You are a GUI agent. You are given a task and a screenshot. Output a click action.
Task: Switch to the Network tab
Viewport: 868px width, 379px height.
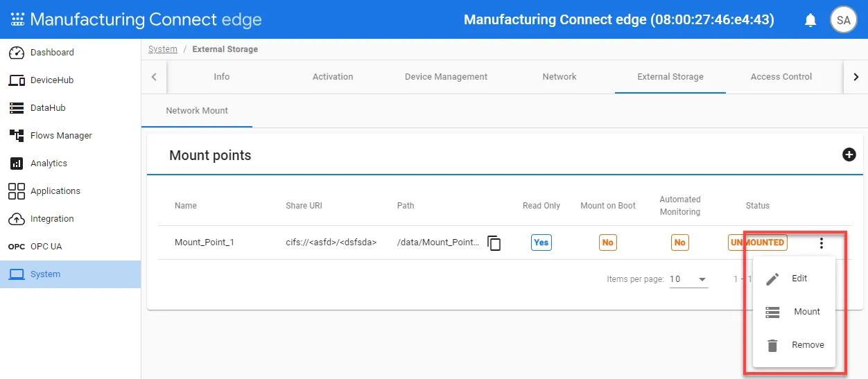559,77
